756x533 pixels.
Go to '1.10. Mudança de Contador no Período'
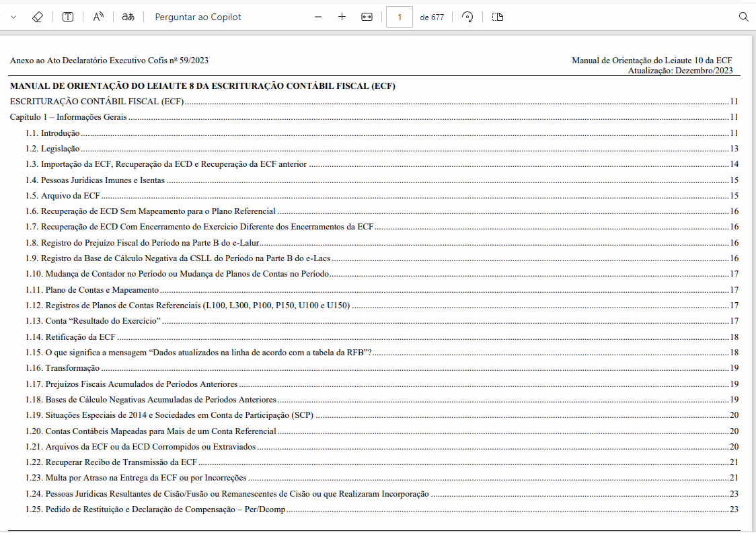coord(382,273)
